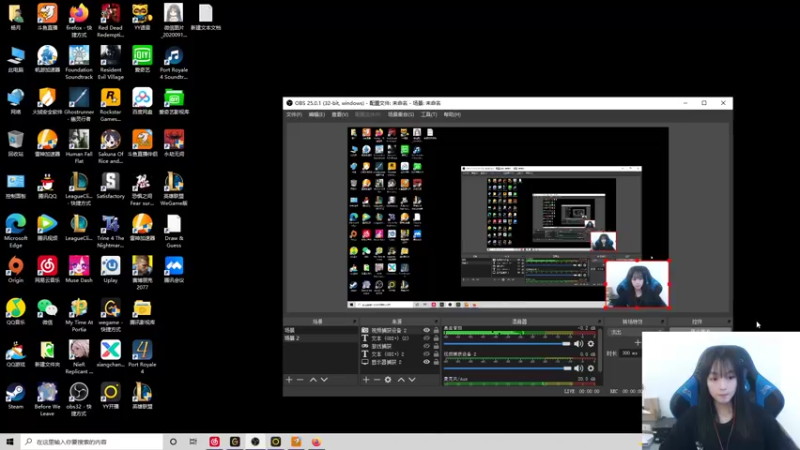800x450 pixels.
Task: Pop out the 混音器 dock panel icon
Action: click(x=599, y=321)
